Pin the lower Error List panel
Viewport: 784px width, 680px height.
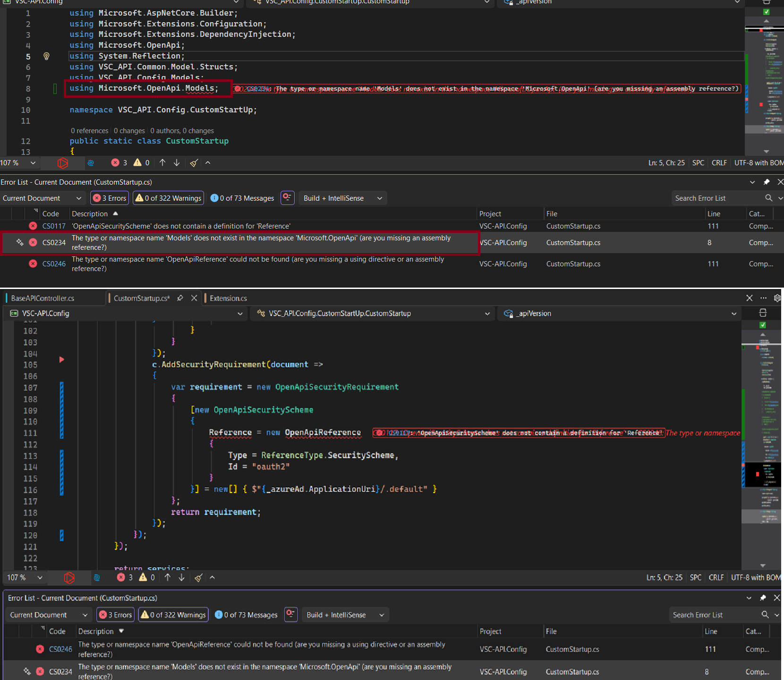[763, 598]
